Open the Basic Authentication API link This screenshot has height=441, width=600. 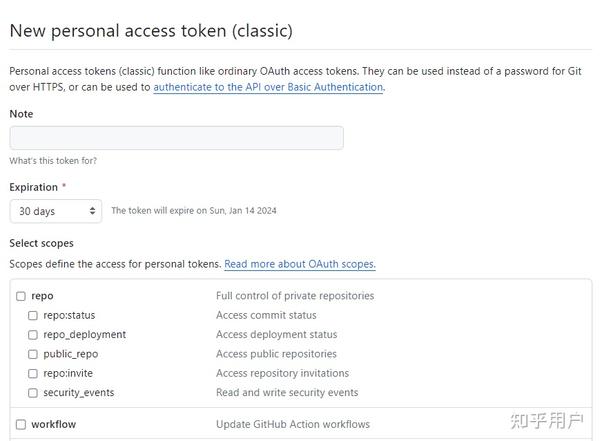coord(268,87)
